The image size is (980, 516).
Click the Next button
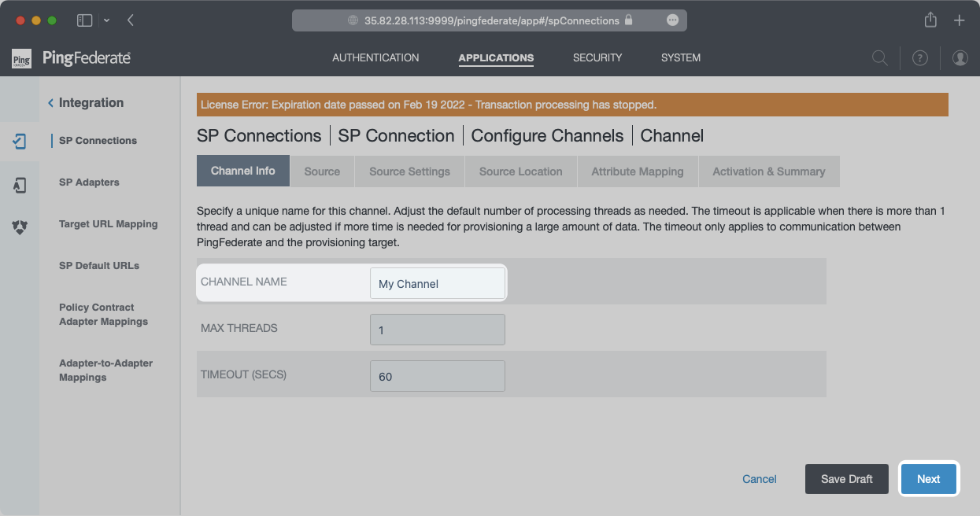[x=928, y=479]
